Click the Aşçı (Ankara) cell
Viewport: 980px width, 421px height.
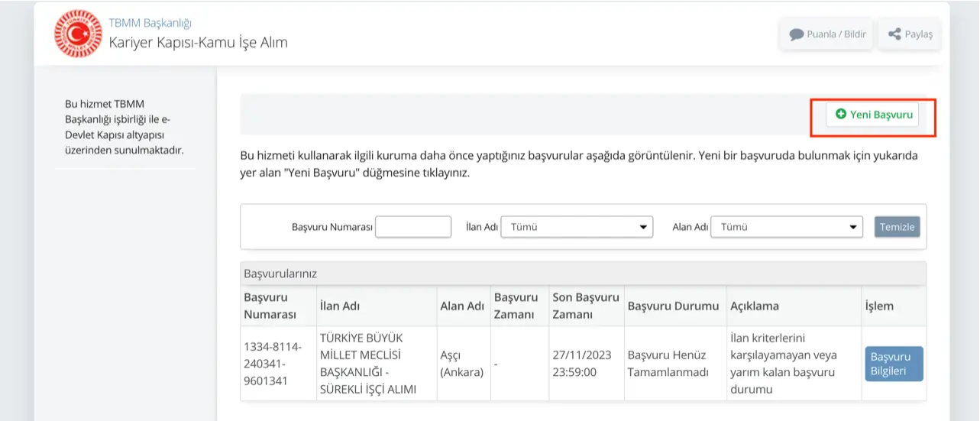coord(462,364)
